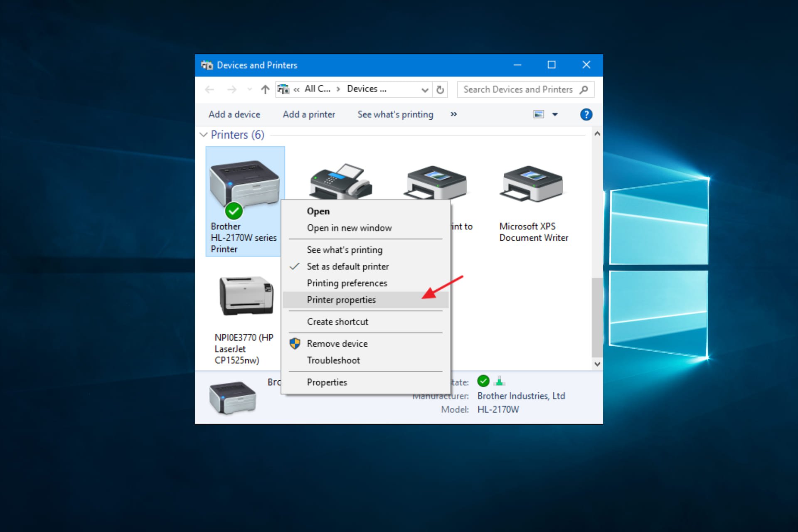
Task: Select the Brother HL-2170W series Printer icon
Action: 245,202
